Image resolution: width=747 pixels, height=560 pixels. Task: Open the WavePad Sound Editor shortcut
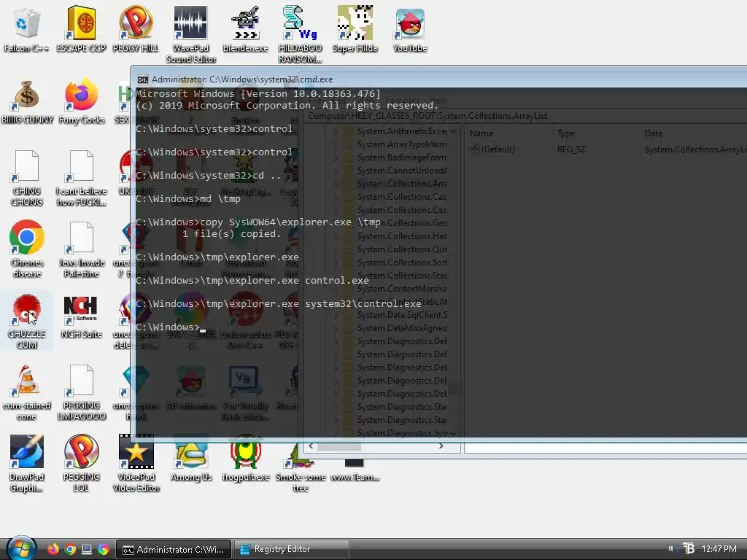pos(190,34)
